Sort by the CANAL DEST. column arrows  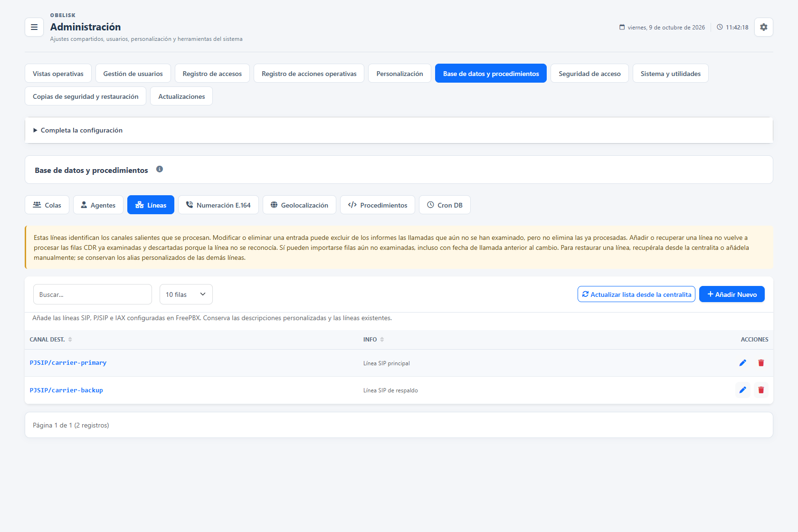pyautogui.click(x=70, y=340)
